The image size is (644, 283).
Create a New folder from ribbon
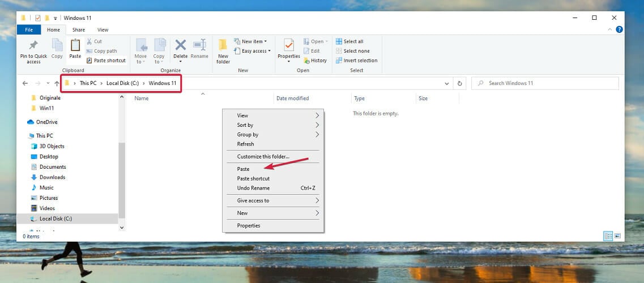tap(223, 52)
